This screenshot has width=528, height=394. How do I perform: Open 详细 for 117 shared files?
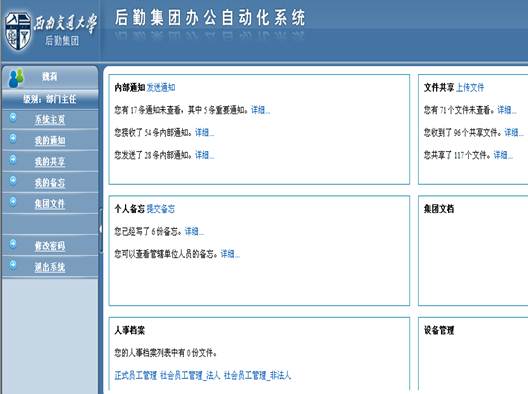[x=503, y=155]
